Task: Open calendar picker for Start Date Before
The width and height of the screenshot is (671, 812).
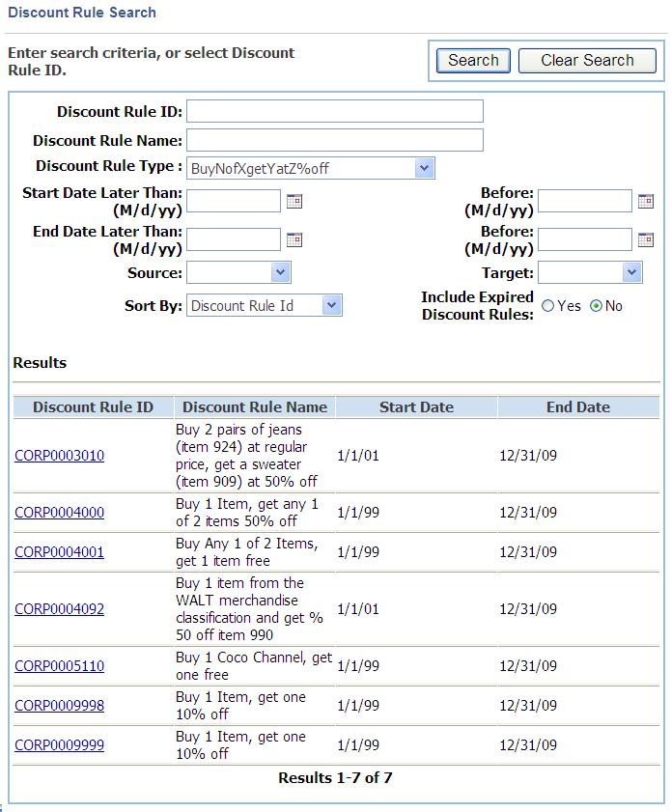Action: click(x=646, y=201)
